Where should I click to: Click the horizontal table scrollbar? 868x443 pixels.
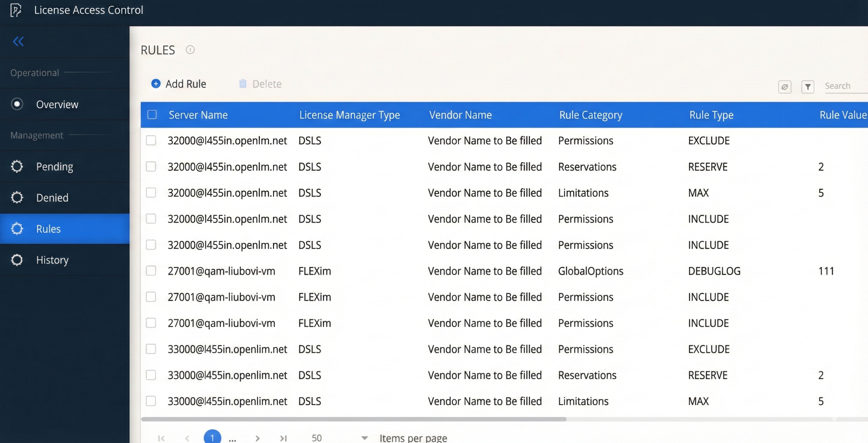click(x=354, y=419)
